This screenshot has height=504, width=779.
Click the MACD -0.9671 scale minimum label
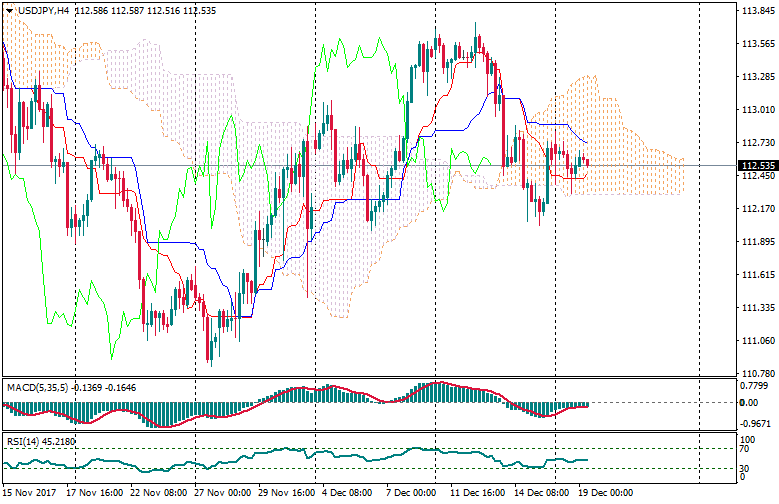[x=755, y=423]
